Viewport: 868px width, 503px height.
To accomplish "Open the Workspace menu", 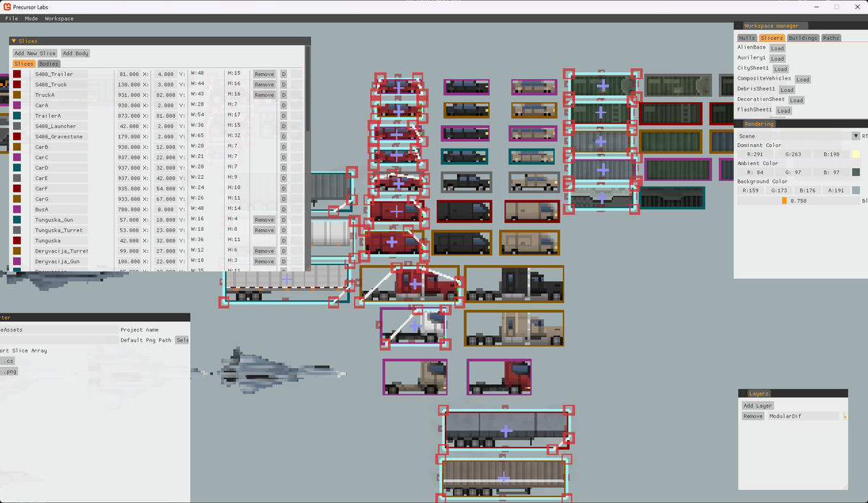I will tap(59, 18).
